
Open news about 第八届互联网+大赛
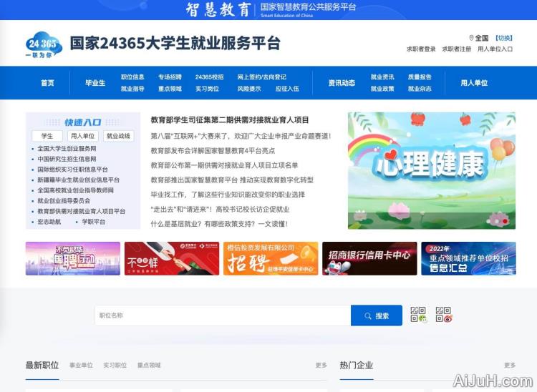tap(241, 136)
